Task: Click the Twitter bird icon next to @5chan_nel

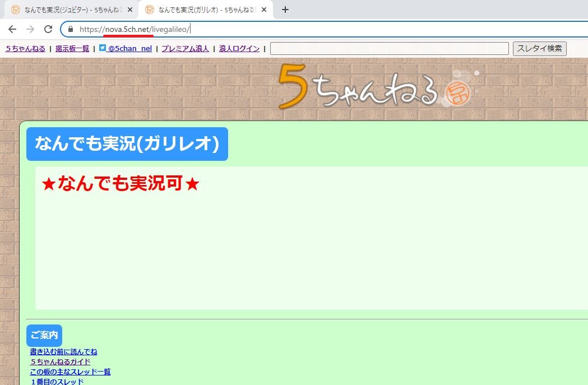Action: 101,48
